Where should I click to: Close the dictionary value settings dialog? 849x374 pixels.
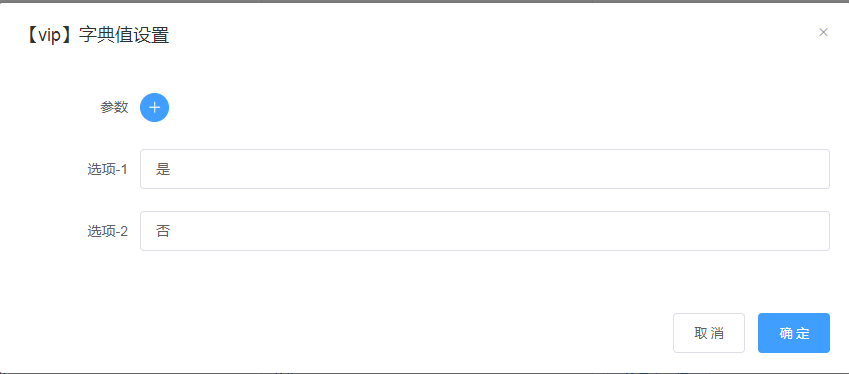click(x=823, y=32)
